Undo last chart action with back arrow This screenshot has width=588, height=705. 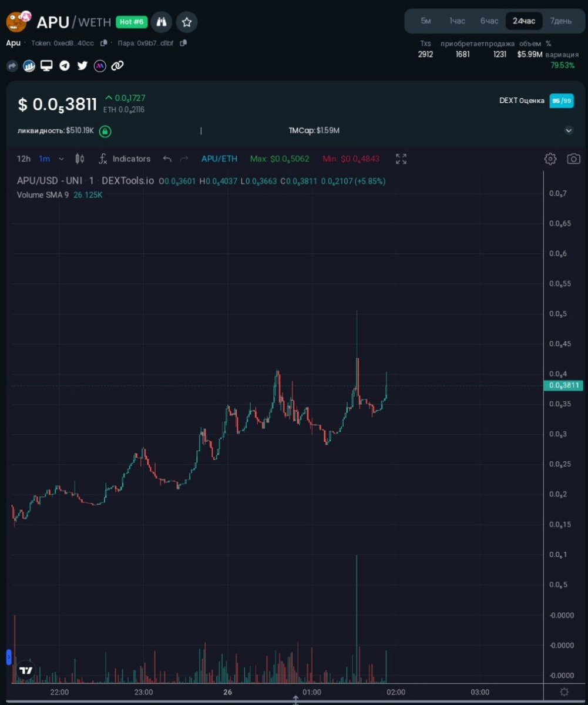point(167,159)
